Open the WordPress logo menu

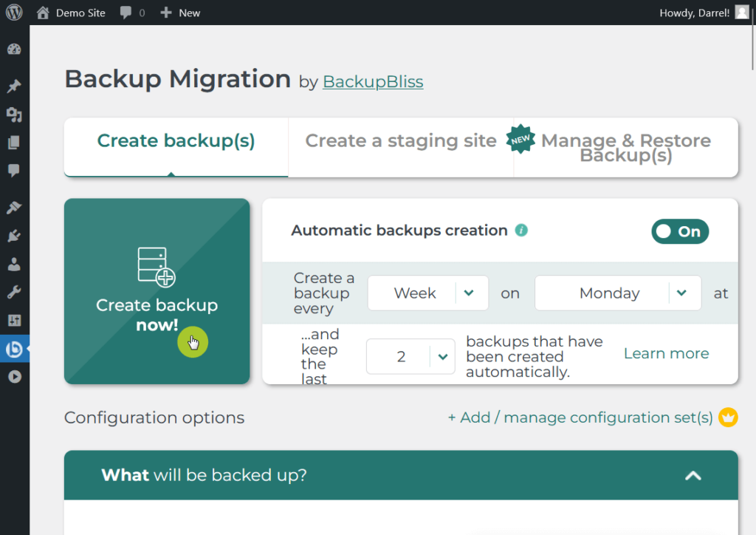click(x=14, y=13)
